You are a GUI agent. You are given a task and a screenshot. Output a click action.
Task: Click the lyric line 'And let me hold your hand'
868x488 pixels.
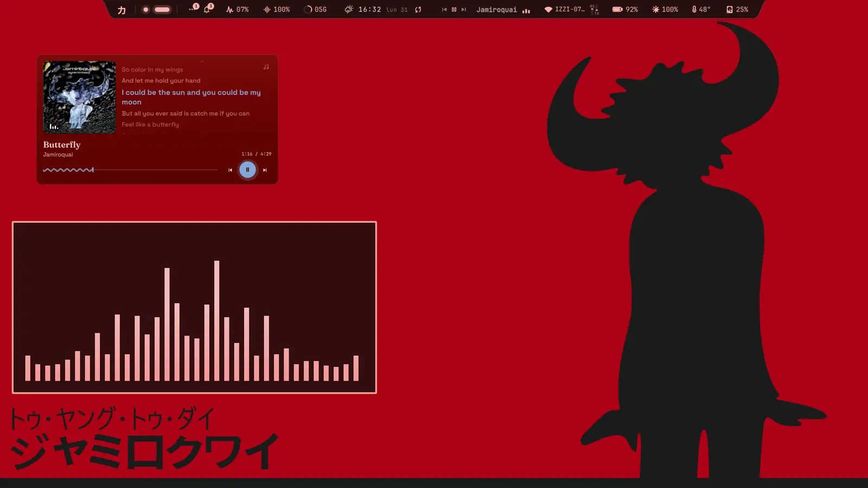[x=161, y=81]
